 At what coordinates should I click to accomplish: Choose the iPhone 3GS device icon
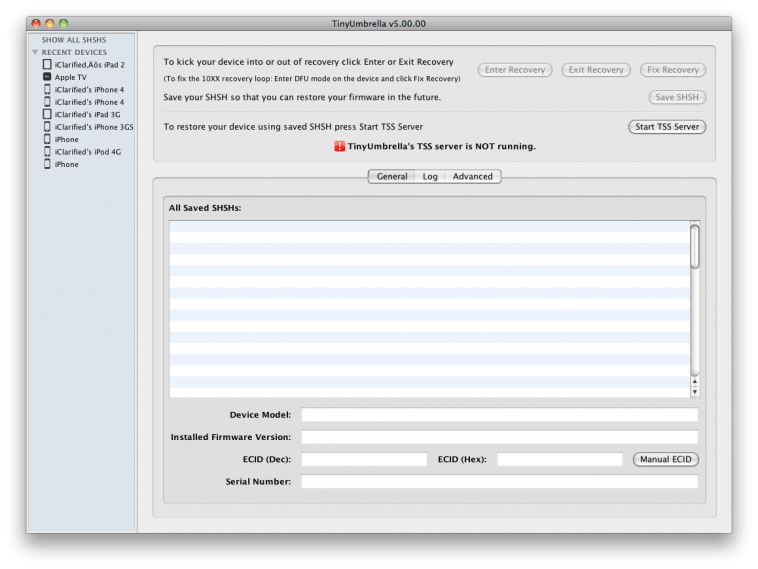(47, 127)
